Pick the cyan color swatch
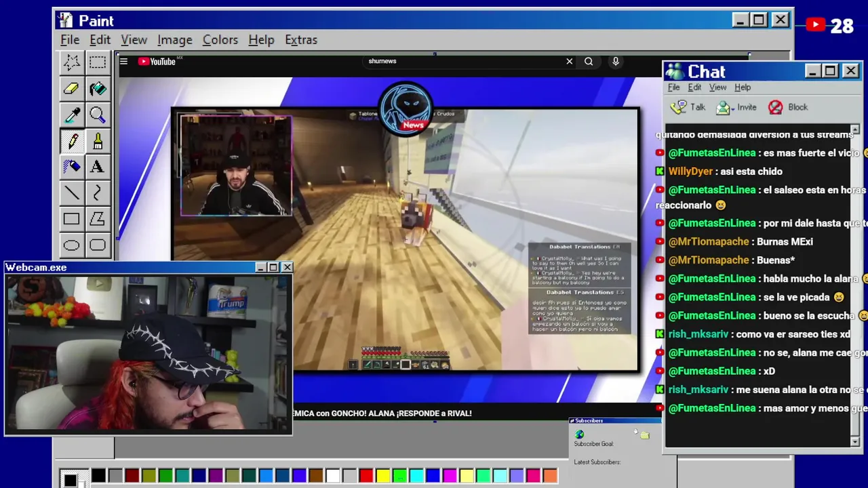The height and width of the screenshot is (488, 868). 416,476
